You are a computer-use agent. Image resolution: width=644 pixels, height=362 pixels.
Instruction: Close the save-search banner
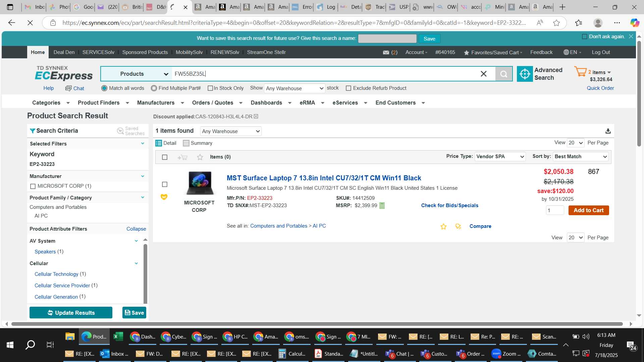point(631,36)
